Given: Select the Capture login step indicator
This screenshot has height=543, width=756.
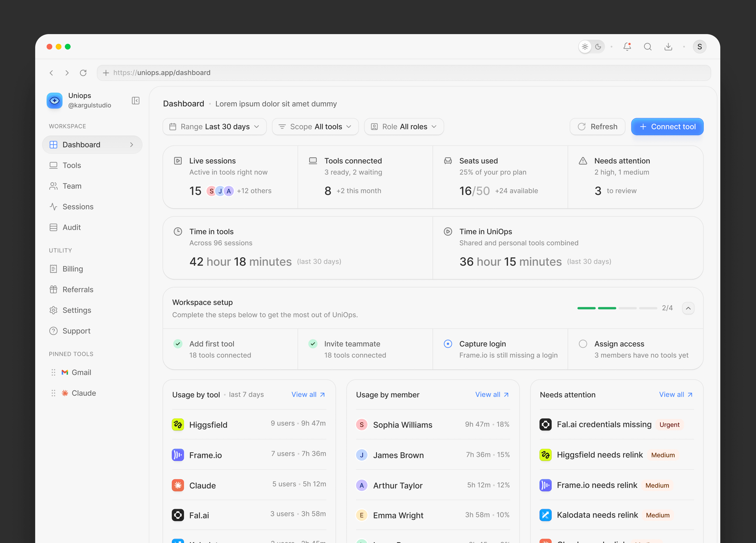Looking at the screenshot, I should pos(448,343).
